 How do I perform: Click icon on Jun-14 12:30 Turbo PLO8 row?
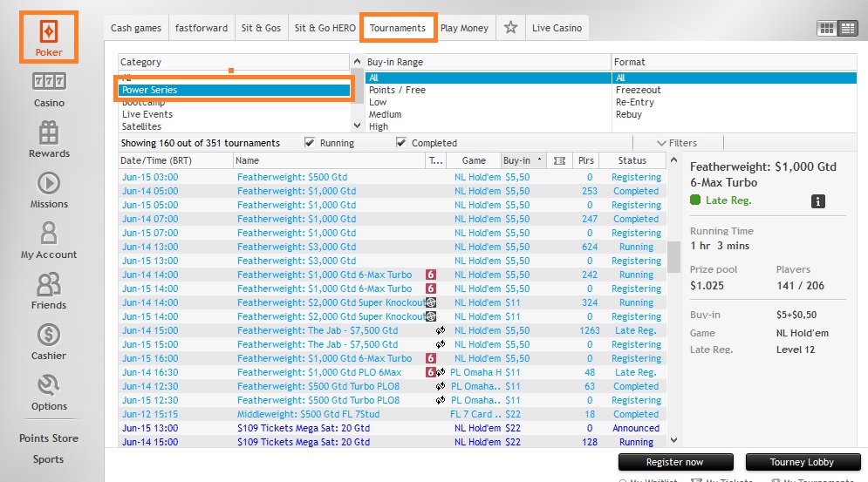pyautogui.click(x=440, y=386)
